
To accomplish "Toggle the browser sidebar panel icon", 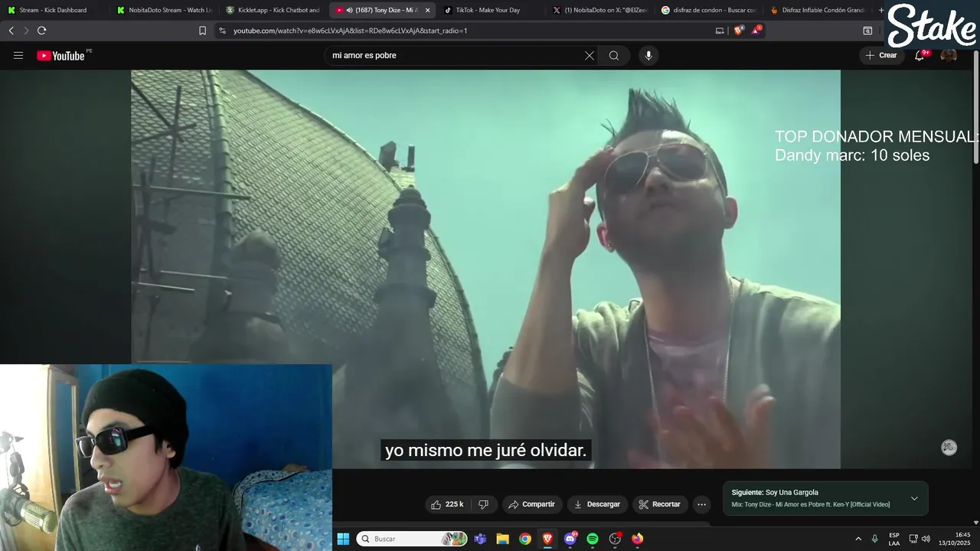I will (x=867, y=31).
